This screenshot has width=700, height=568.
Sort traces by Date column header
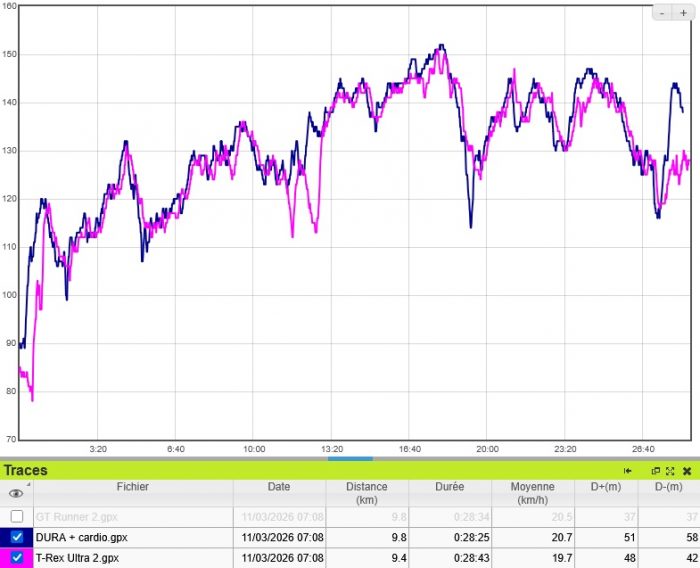click(x=279, y=487)
